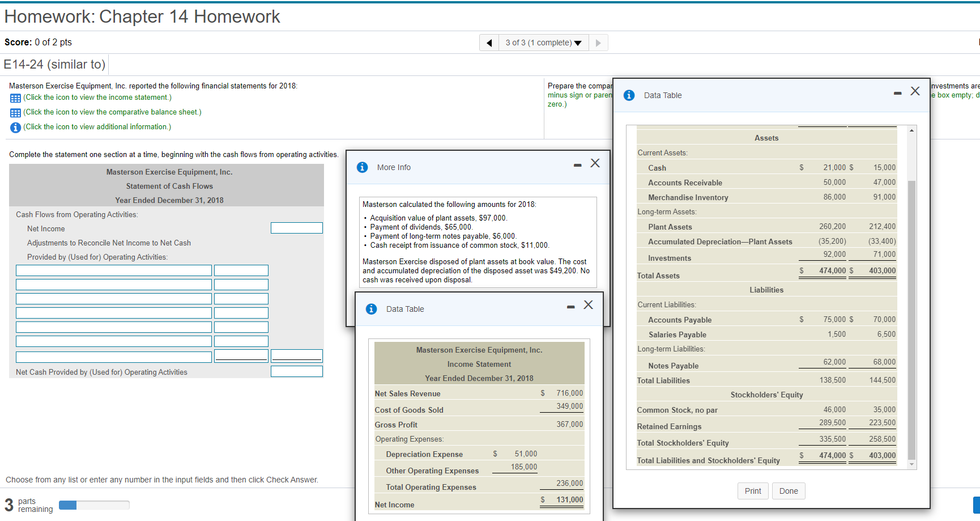Screen dimensions: 980x521
Task: Click 'Score: 0 of 2 pts' text
Action: (x=38, y=43)
